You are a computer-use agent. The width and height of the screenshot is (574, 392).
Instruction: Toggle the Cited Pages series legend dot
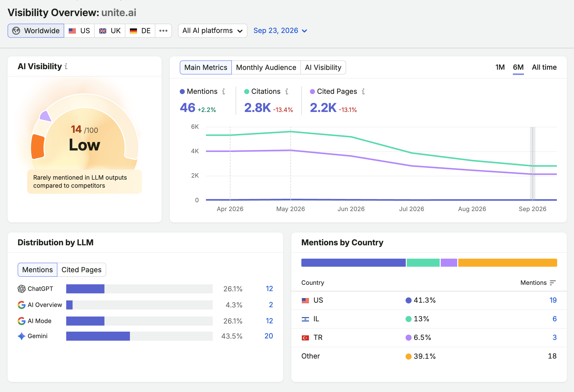312,92
